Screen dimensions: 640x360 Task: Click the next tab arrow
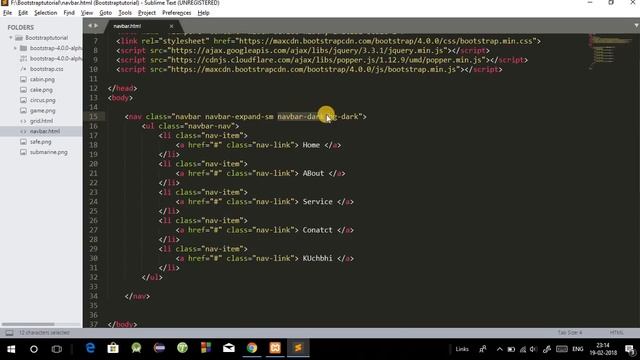(96, 26)
